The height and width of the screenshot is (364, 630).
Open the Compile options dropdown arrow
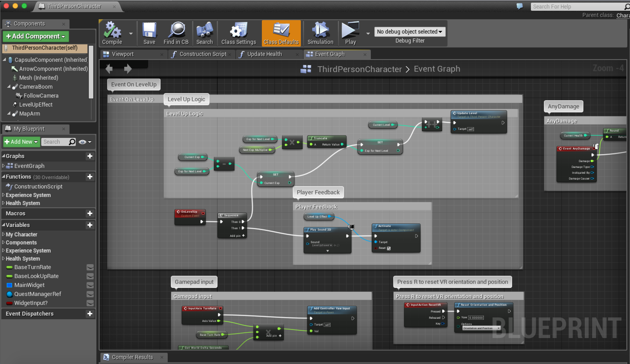pyautogui.click(x=131, y=33)
